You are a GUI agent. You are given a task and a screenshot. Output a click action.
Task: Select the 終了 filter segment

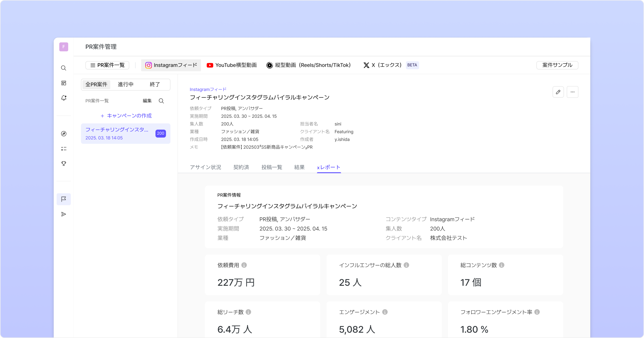(x=155, y=84)
